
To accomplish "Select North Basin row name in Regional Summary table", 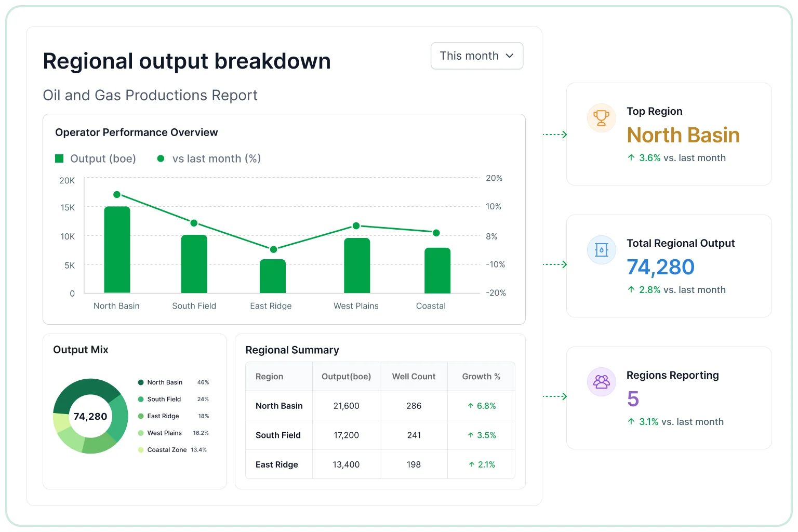I will click(279, 406).
